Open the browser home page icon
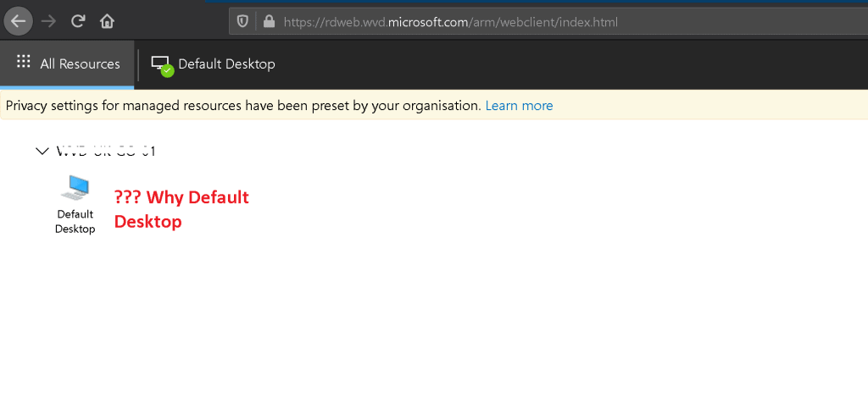 (x=107, y=21)
